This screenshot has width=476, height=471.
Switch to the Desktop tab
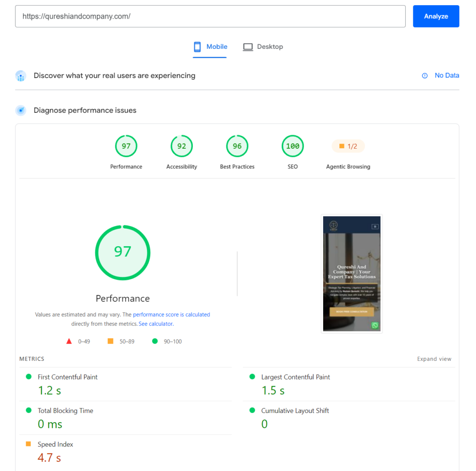pos(263,47)
